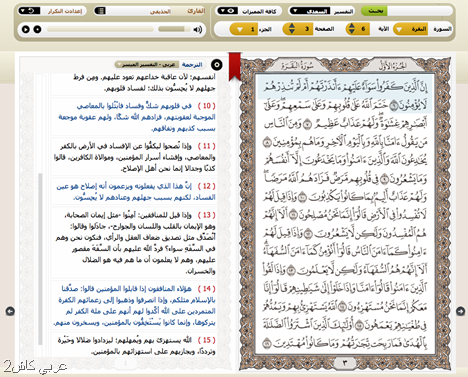Increase the ayah number with up arrow
Viewport: 468px width, 377px height.
tap(352, 26)
